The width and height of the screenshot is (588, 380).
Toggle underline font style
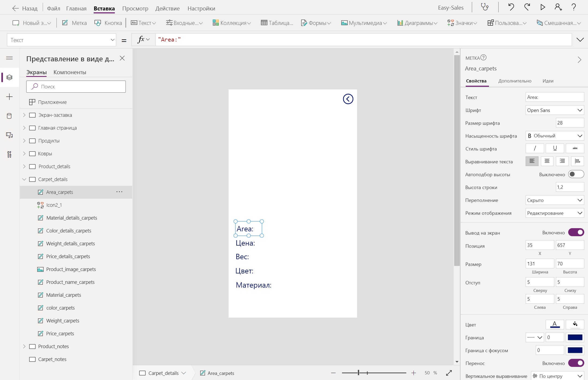click(x=555, y=148)
